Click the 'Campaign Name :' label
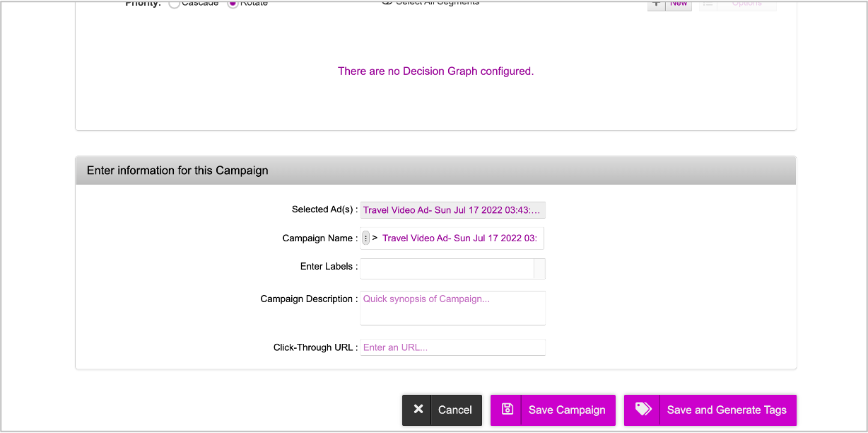Image resolution: width=868 pixels, height=433 pixels. pyautogui.click(x=320, y=238)
